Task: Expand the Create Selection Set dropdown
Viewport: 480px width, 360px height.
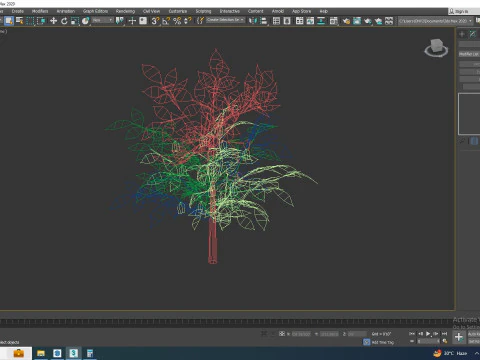Action: [225, 20]
